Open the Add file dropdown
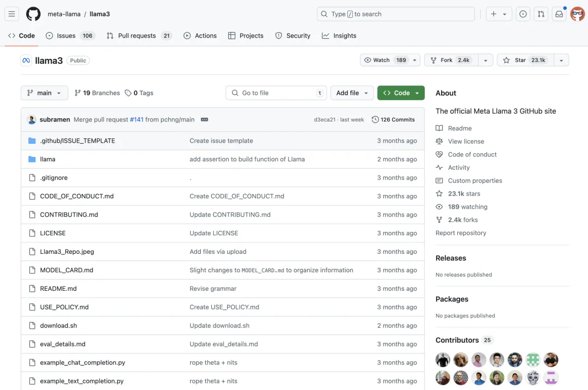Screen dimensions: 588x390 (x=352, y=93)
